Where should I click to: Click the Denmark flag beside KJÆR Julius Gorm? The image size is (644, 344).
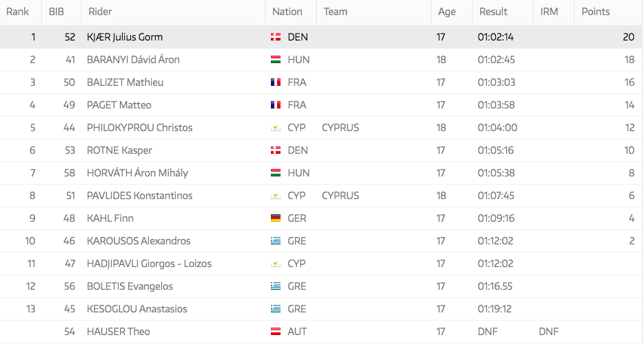[276, 37]
